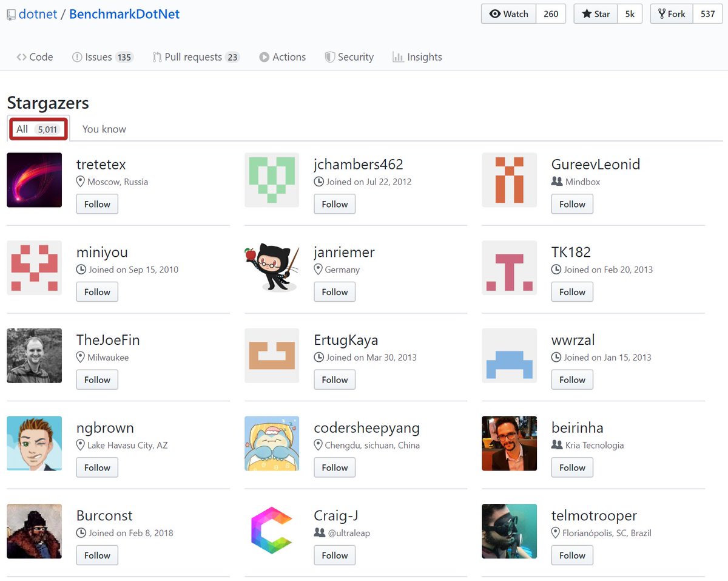The width and height of the screenshot is (728, 581).
Task: Click the Watch button
Action: point(508,14)
